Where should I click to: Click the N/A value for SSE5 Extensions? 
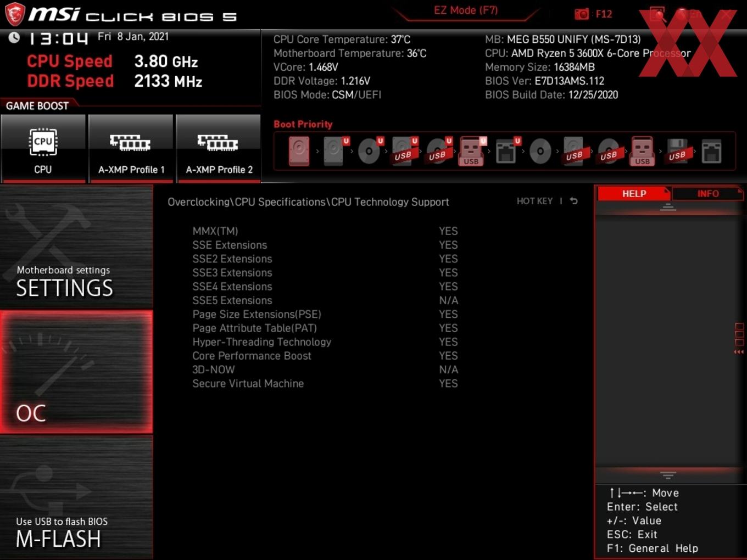coord(449,300)
